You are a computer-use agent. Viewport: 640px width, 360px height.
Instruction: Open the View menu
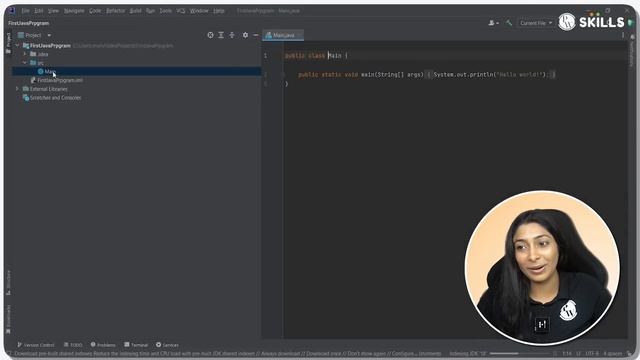pyautogui.click(x=53, y=11)
